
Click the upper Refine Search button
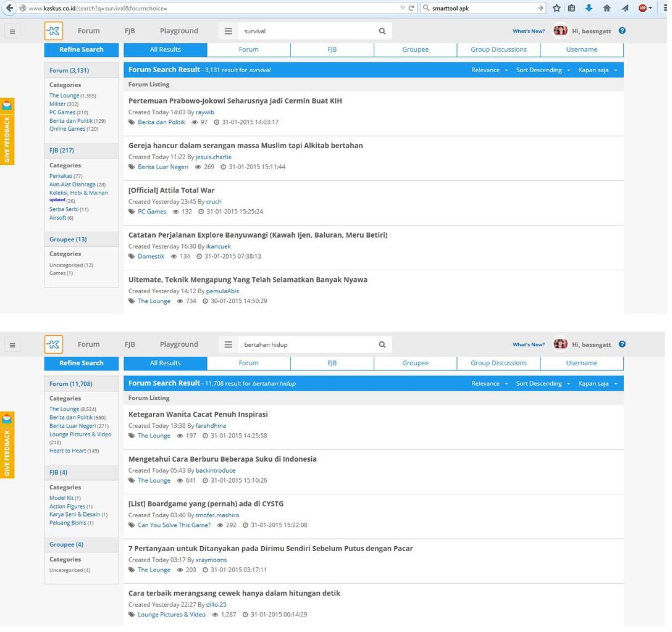[x=82, y=49]
